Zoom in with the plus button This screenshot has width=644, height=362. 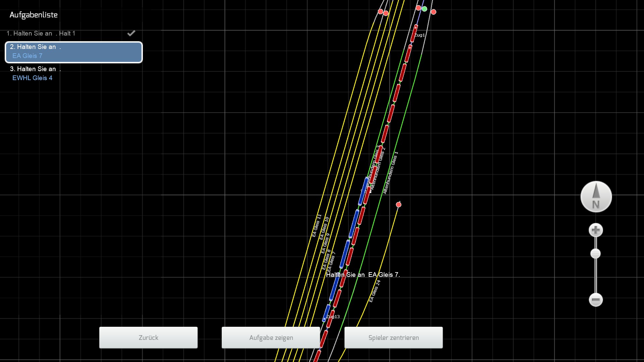[596, 230]
